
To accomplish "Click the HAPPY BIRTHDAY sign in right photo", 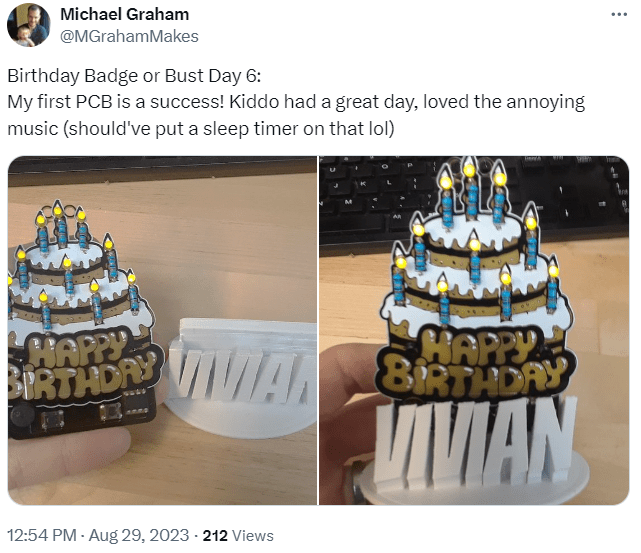I will pos(476,364).
